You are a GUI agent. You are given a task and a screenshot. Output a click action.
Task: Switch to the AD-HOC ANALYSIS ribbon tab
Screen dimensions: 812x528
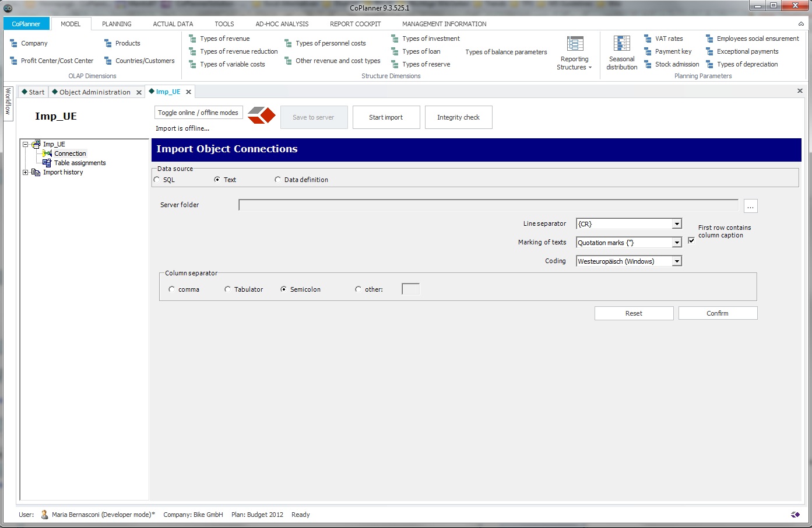point(282,24)
